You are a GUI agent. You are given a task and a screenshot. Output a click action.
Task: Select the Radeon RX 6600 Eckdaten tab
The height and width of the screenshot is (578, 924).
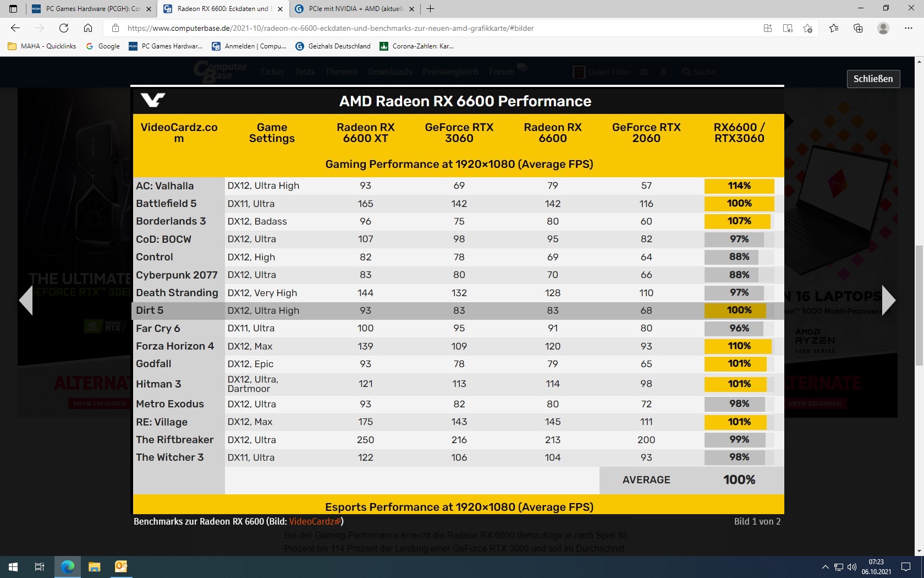(x=223, y=9)
